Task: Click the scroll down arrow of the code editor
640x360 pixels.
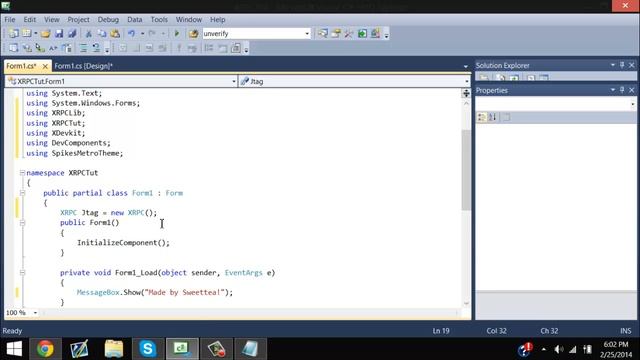Action: point(466,304)
